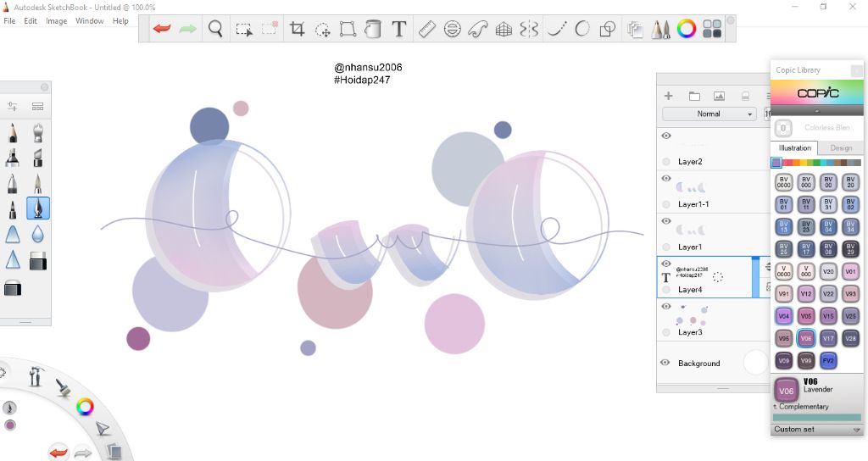The image size is (868, 461).
Task: Toggle the Symmetry tool
Action: tap(529, 29)
